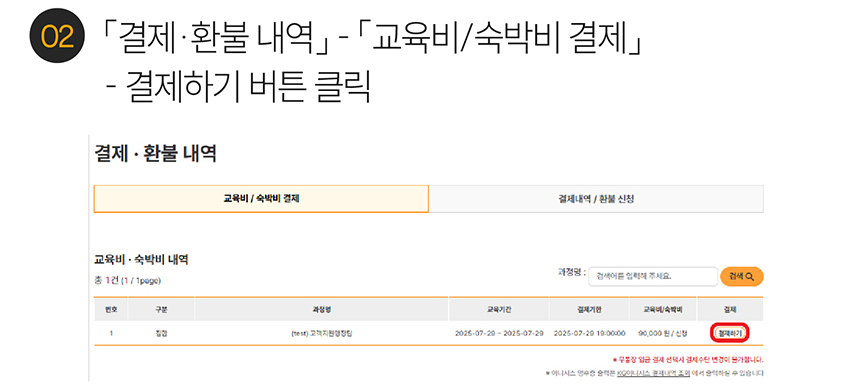Select the (test) 고객지원담당팀 course name cell

321,334
